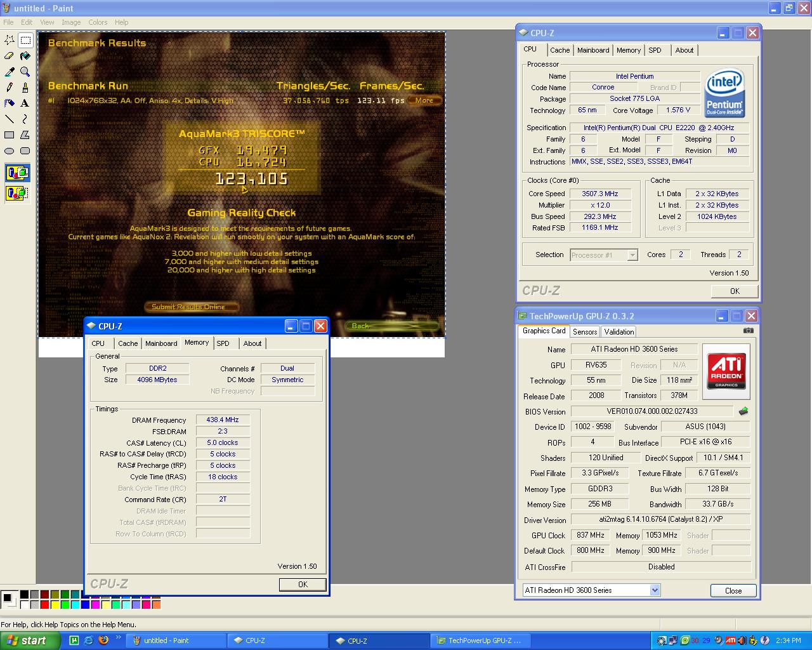The height and width of the screenshot is (650, 812).
Task: Click the Close button in GPU-Z
Action: click(x=733, y=590)
